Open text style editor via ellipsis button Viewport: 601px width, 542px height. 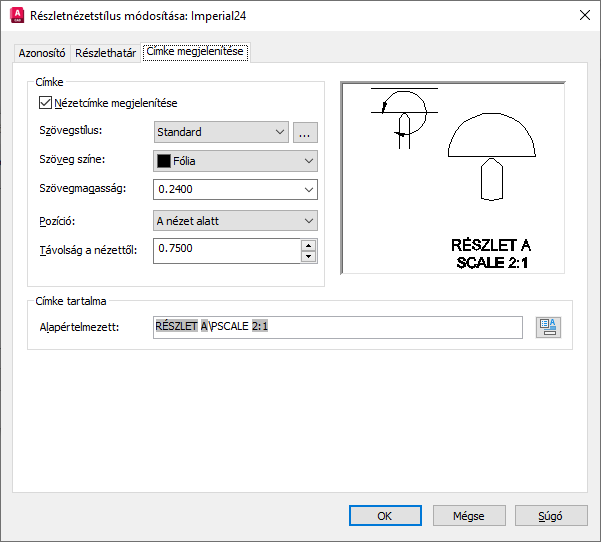pos(305,132)
